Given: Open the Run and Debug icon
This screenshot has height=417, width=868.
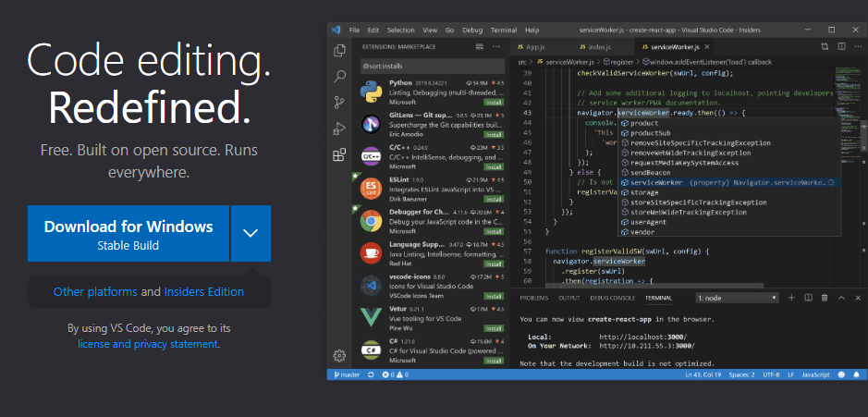Looking at the screenshot, I should click(339, 129).
